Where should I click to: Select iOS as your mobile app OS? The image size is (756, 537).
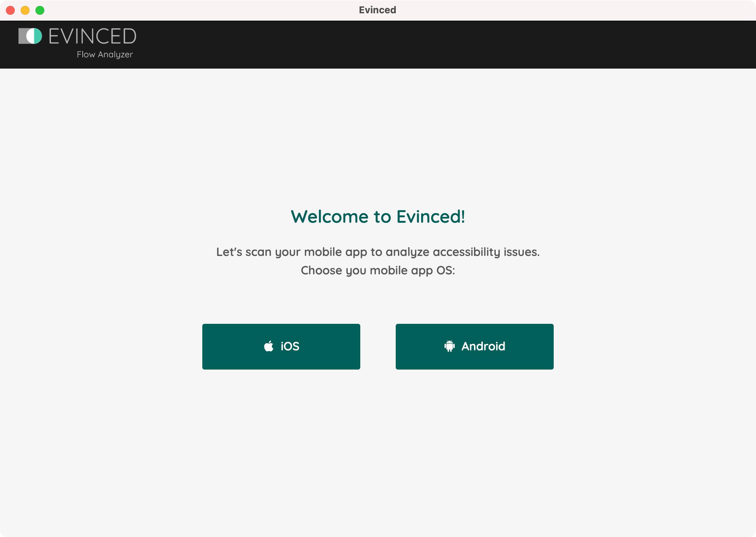tap(281, 346)
